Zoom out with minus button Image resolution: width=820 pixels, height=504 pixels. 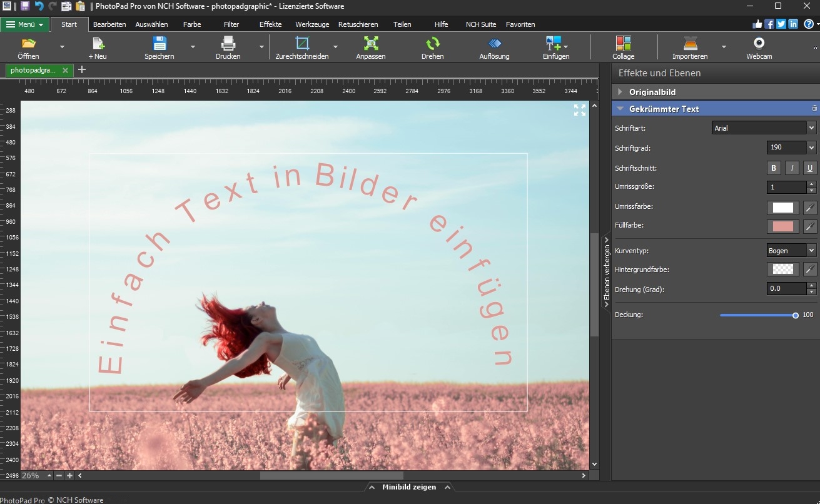pos(59,476)
